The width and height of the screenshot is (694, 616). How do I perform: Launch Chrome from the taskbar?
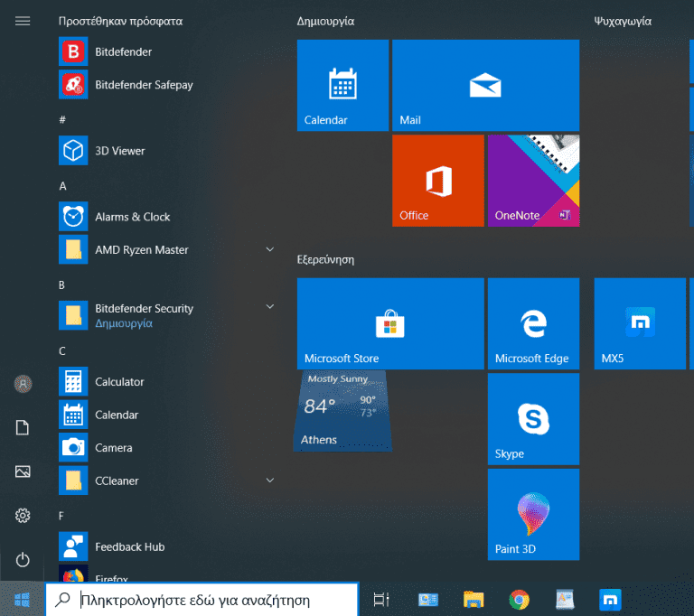point(520,600)
